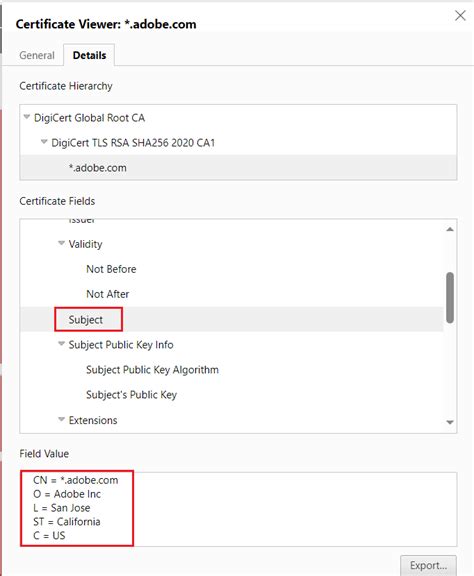The width and height of the screenshot is (474, 576).
Task: Select the Subject certificate field
Action: (86, 320)
